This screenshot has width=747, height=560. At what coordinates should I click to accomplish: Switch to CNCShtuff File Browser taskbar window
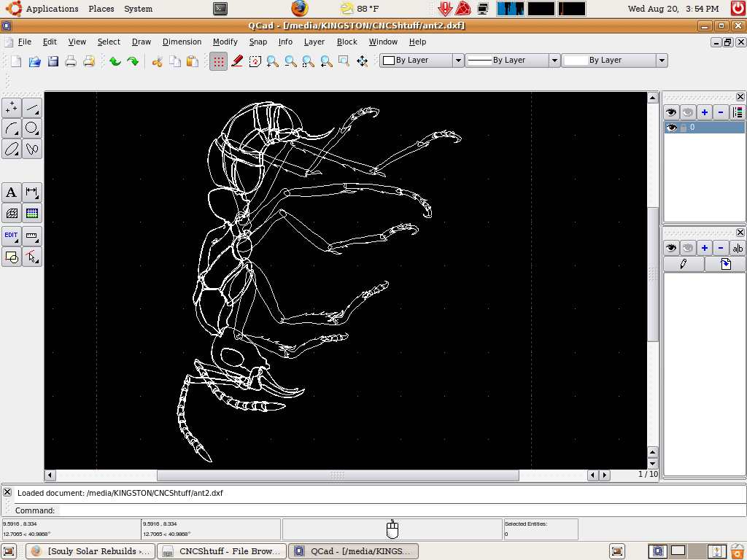pyautogui.click(x=222, y=551)
